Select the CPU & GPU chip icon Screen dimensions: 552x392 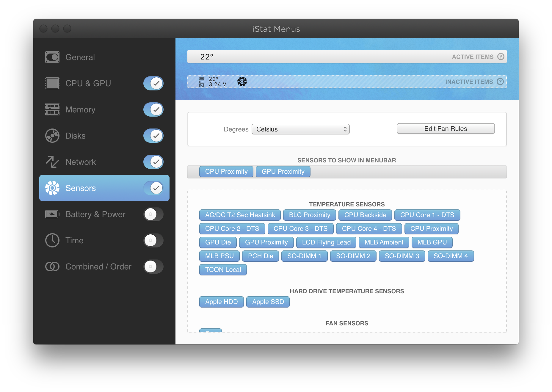(x=52, y=83)
